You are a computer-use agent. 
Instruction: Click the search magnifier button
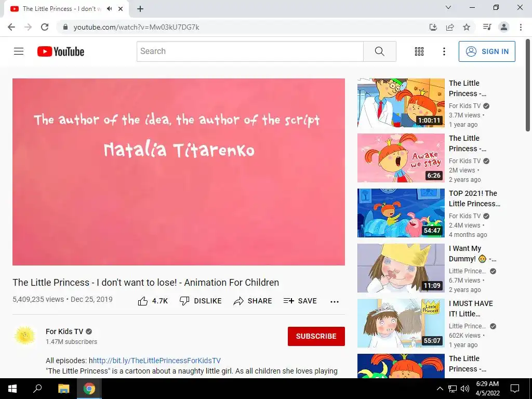[380, 51]
